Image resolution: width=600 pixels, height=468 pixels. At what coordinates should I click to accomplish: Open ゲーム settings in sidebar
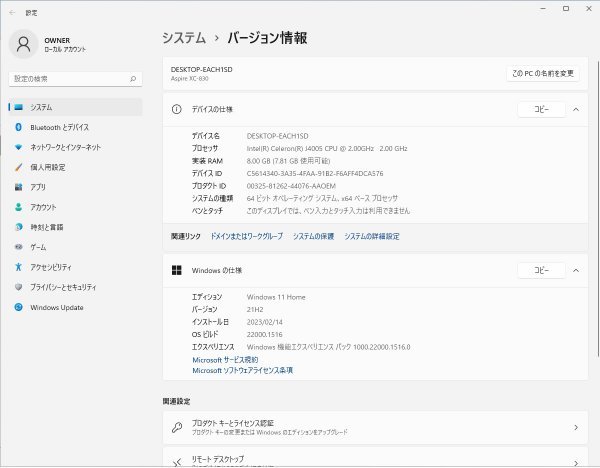[75, 247]
